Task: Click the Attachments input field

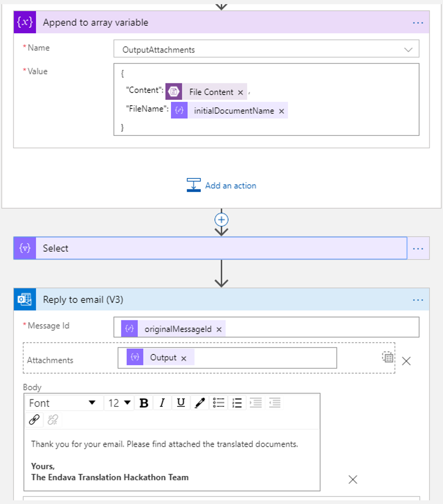Action: (x=227, y=358)
